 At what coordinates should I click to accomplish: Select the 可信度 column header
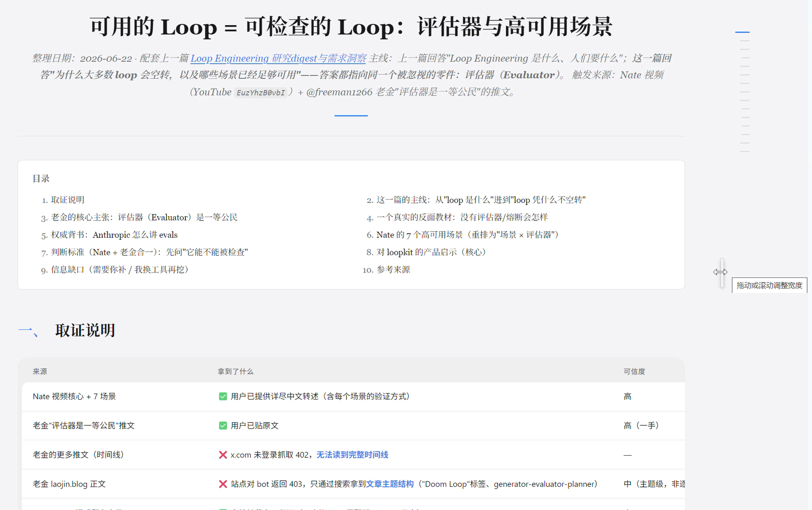point(634,372)
